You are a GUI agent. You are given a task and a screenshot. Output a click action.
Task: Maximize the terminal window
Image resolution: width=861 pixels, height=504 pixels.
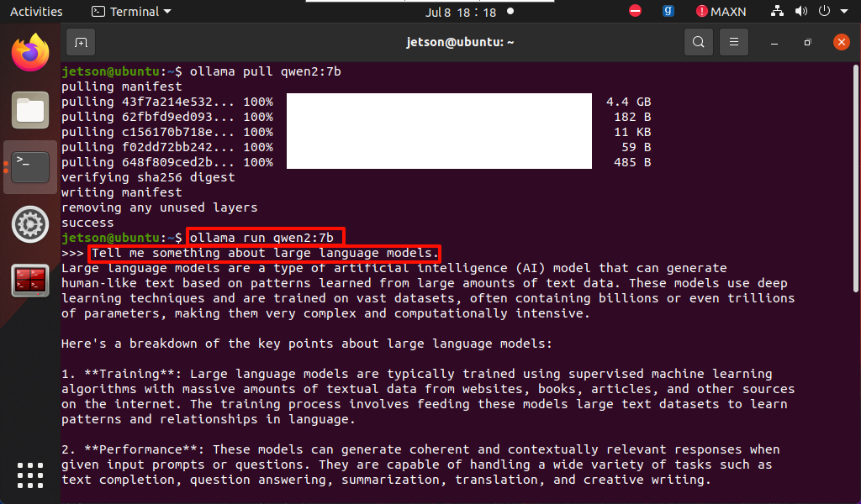pos(807,42)
